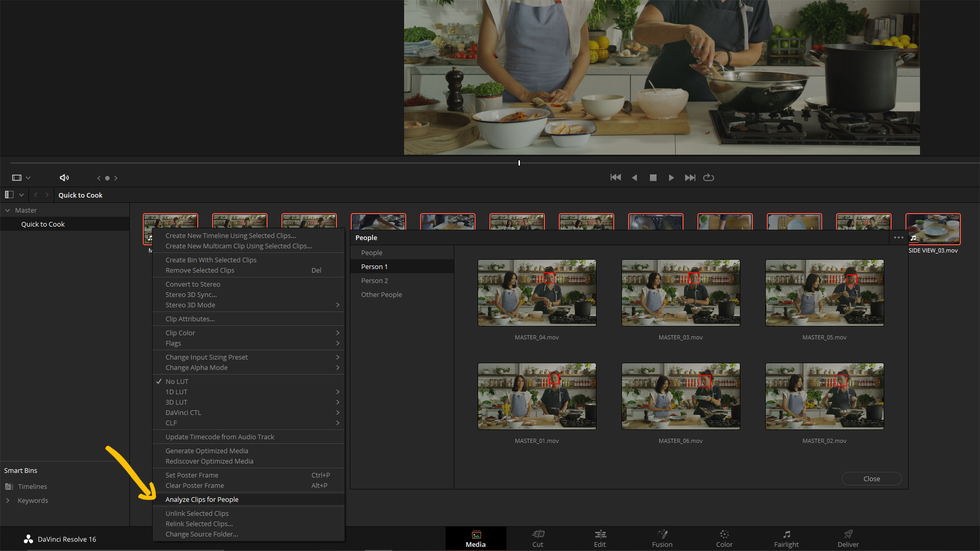Open the Deliver page rocket icon
Viewport: 980px width, 551px height.
click(848, 534)
